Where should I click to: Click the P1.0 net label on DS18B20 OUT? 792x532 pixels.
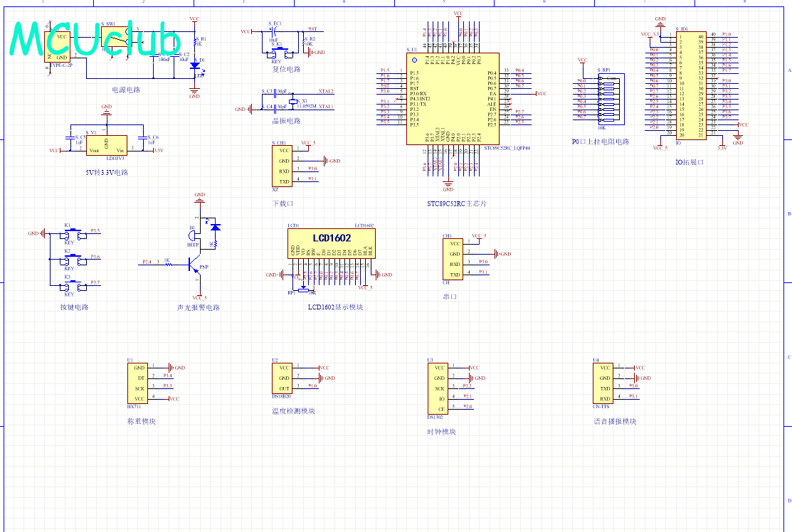click(312, 386)
